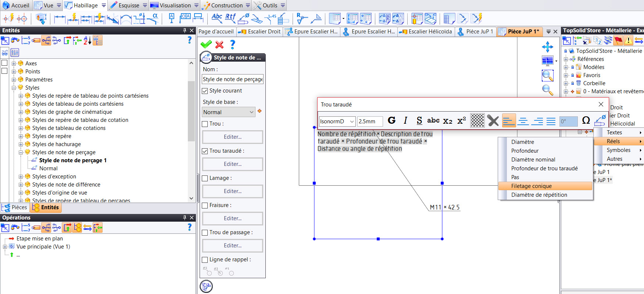Align text right in Trou taraudé editor
The image size is (644, 294).
pyautogui.click(x=537, y=121)
